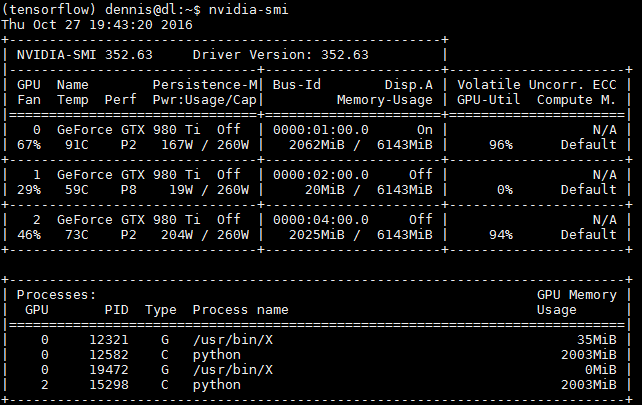The width and height of the screenshot is (642, 405).
Task: Click the 'Compute M.' column header
Action: (576, 100)
